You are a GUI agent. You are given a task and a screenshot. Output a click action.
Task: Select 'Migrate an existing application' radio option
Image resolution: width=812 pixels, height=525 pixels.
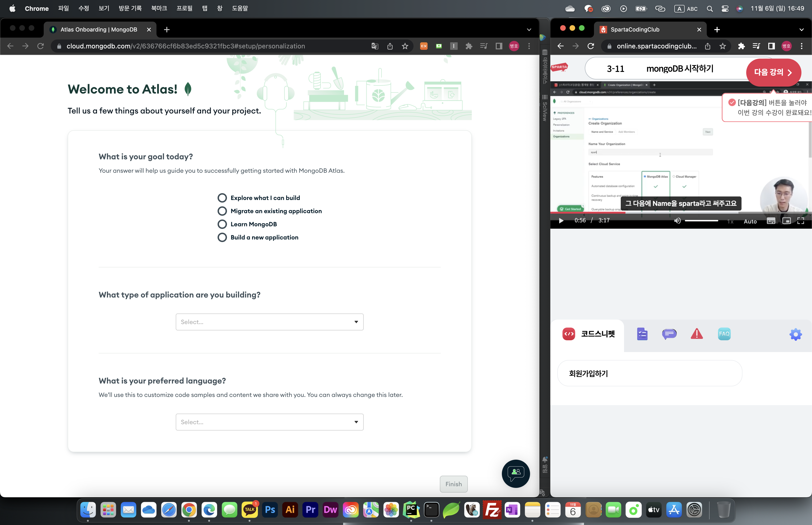tap(222, 211)
